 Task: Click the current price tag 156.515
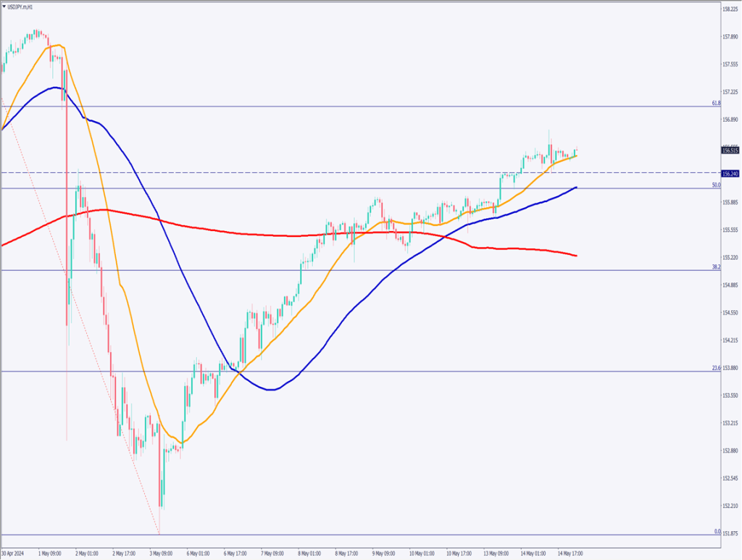[x=730, y=151]
